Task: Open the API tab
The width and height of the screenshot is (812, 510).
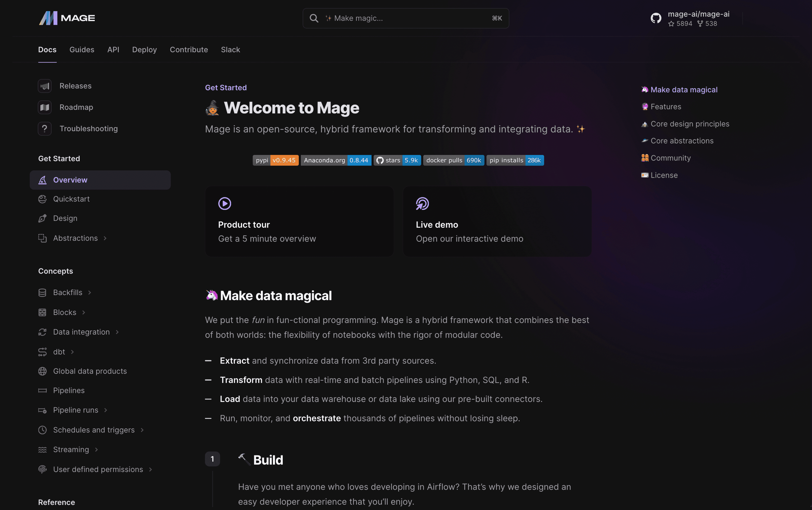Action: tap(113, 50)
